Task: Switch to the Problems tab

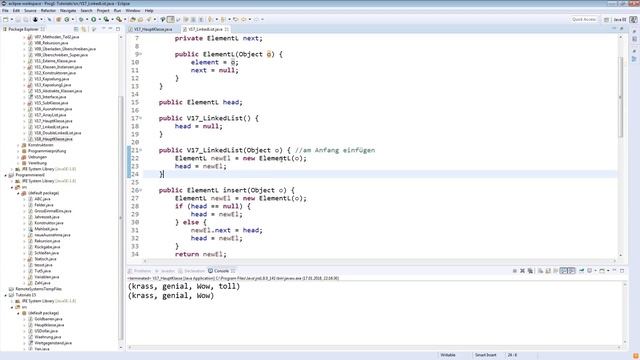Action: tap(140, 271)
